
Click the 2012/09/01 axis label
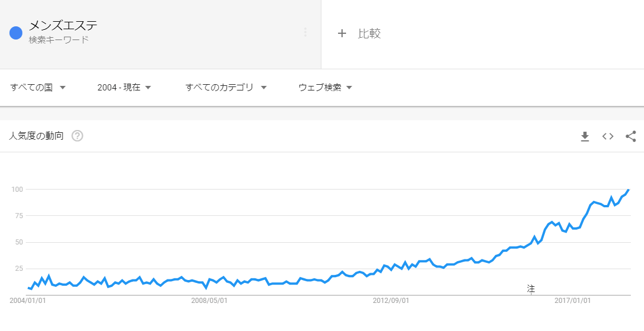[x=391, y=301]
